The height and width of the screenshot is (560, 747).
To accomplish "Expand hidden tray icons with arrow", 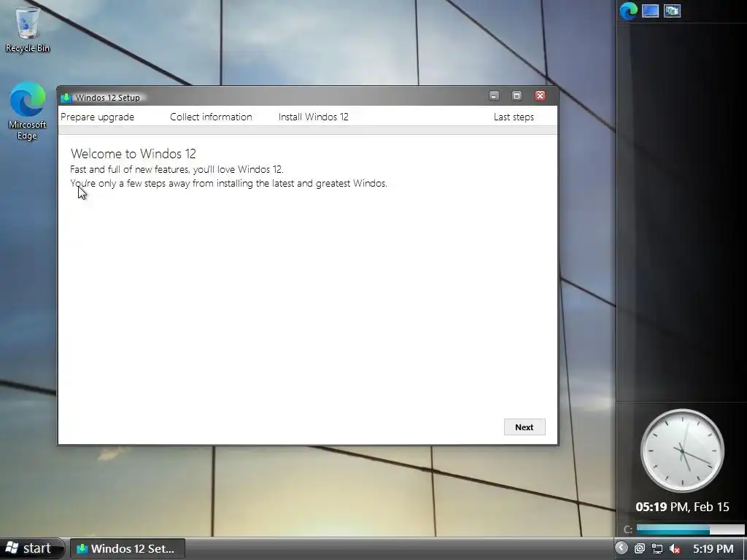I will 622,548.
